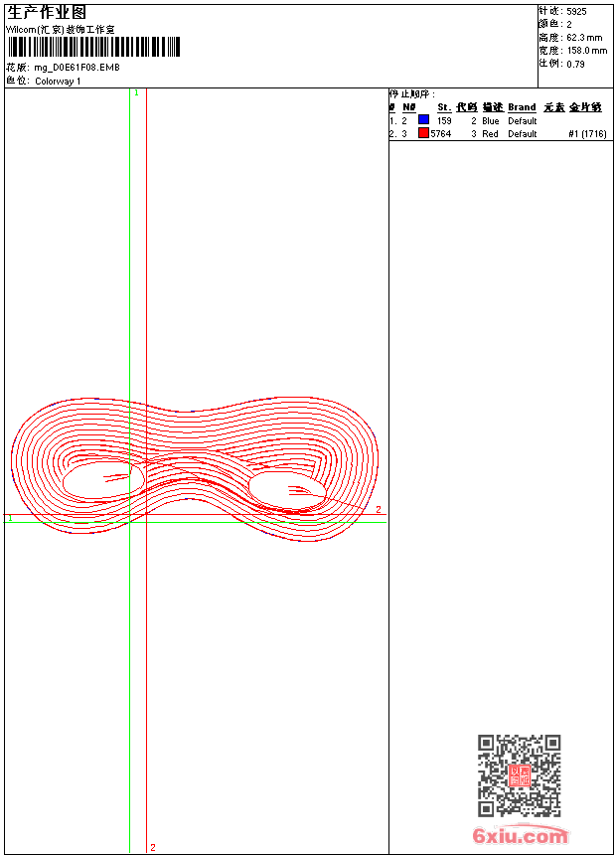
Task: Click the Brand column header
Action: click(x=522, y=107)
